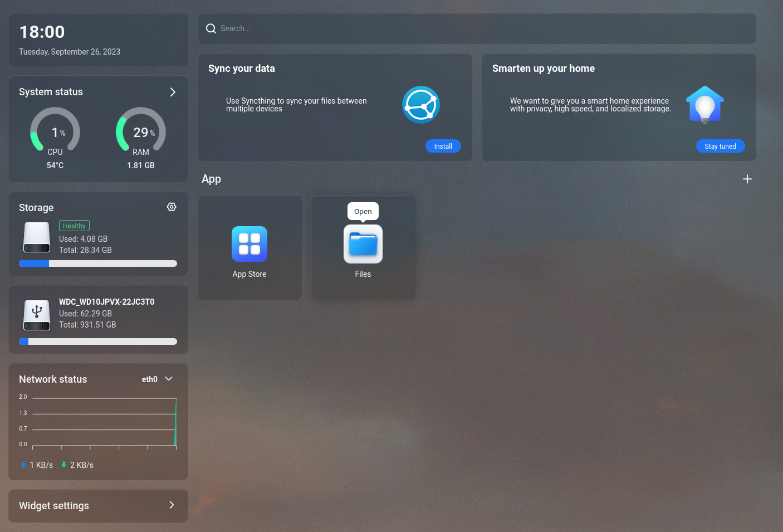Open Widget settings chevron

pos(172,505)
